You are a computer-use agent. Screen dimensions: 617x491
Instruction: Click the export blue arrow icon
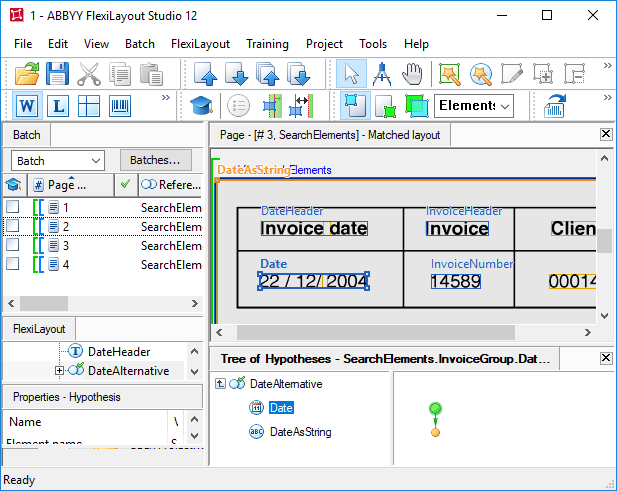coord(554,106)
